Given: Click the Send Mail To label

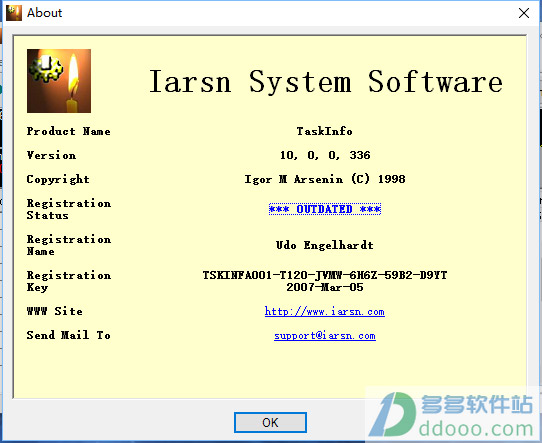Looking at the screenshot, I should [x=68, y=335].
